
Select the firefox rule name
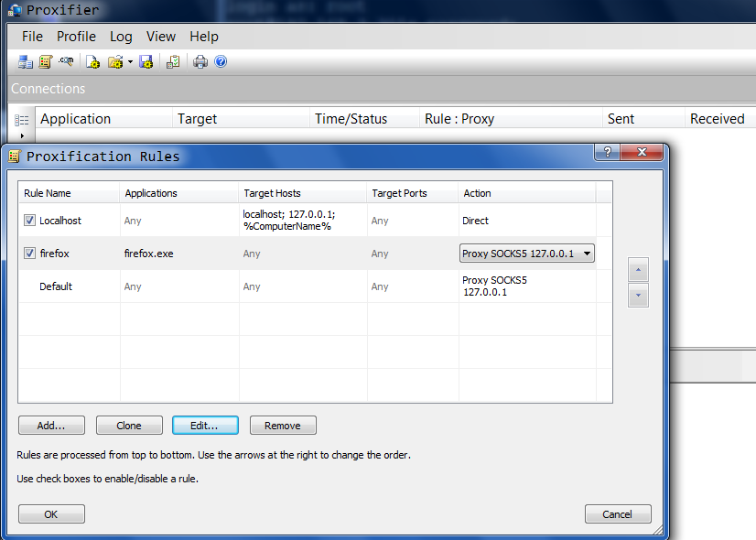(x=55, y=254)
